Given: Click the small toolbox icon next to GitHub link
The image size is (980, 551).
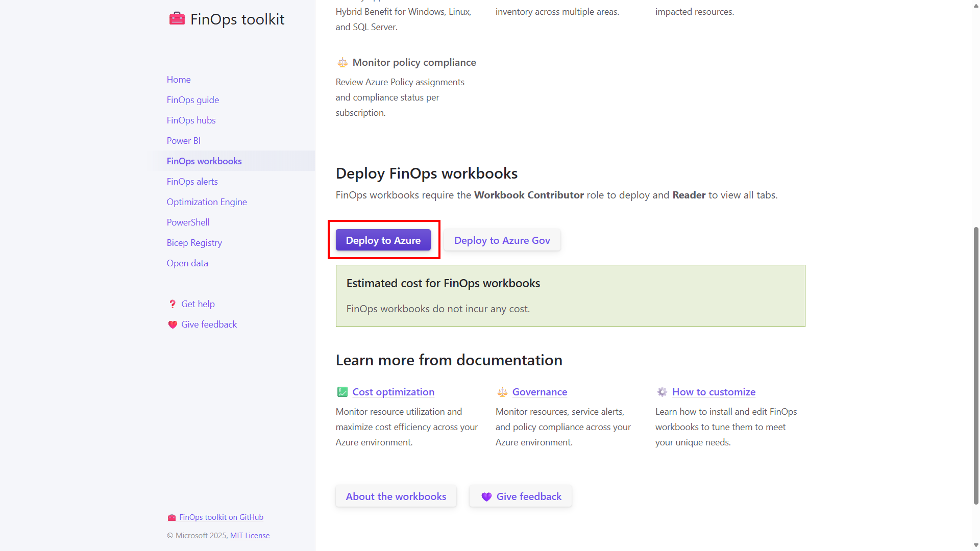Looking at the screenshot, I should [171, 517].
